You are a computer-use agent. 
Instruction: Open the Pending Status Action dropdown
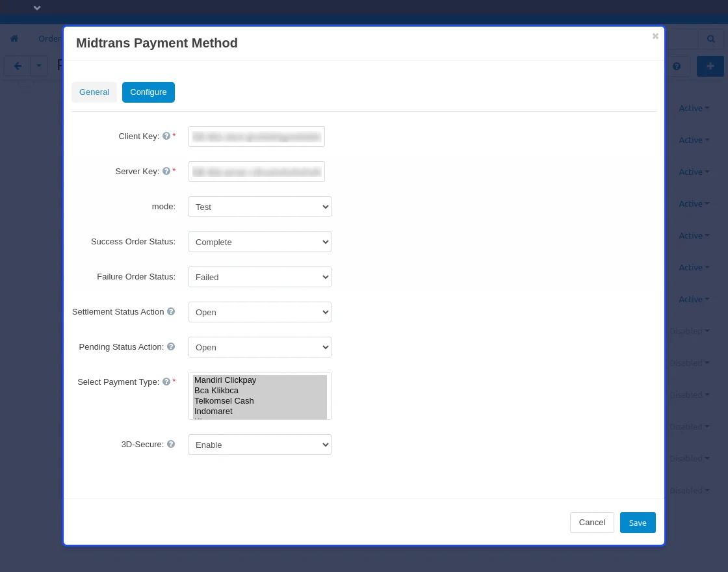coord(259,347)
